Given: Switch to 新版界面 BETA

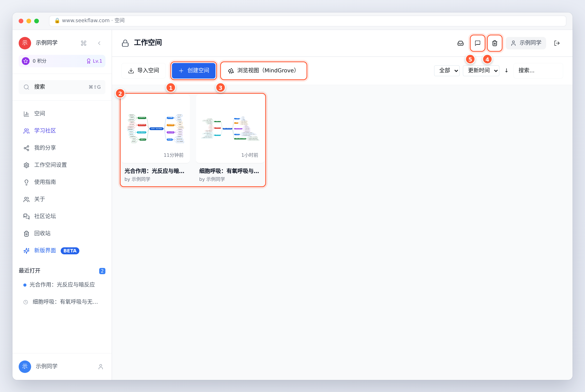Looking at the screenshot, I should point(62,250).
